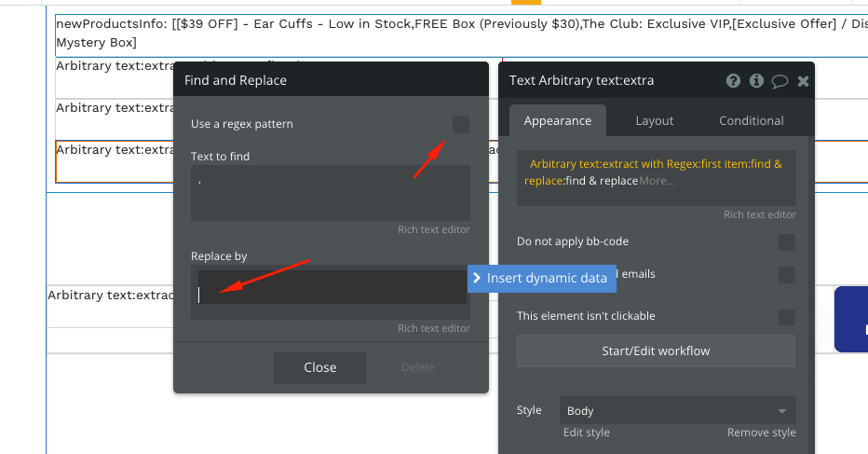
Task: Enable the Use a regex pattern checkbox
Action: pos(460,124)
